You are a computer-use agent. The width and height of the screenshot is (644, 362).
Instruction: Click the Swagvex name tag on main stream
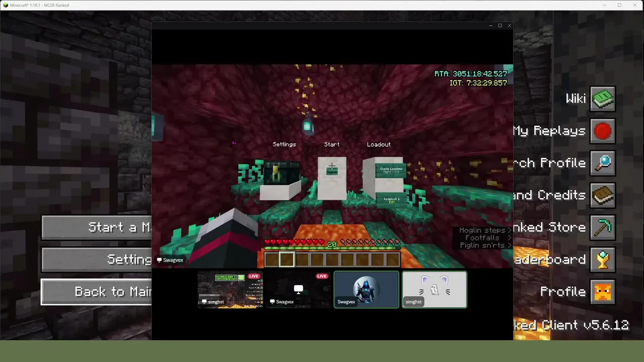coord(170,260)
